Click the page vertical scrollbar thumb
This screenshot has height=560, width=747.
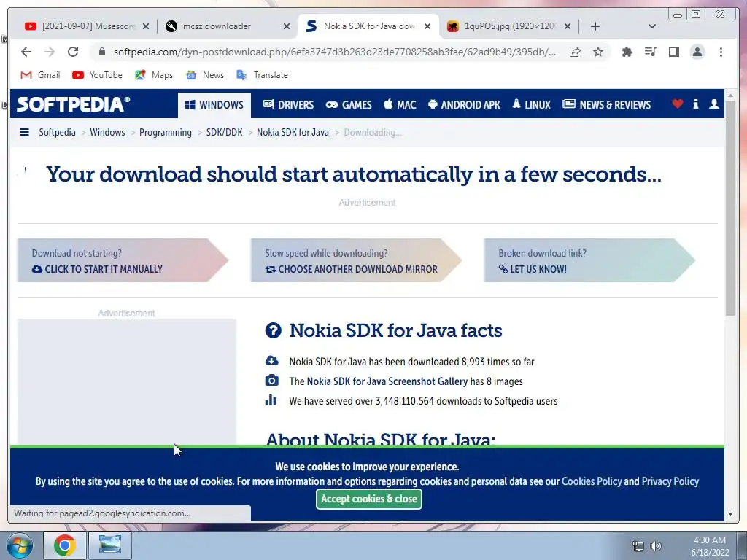(x=730, y=208)
